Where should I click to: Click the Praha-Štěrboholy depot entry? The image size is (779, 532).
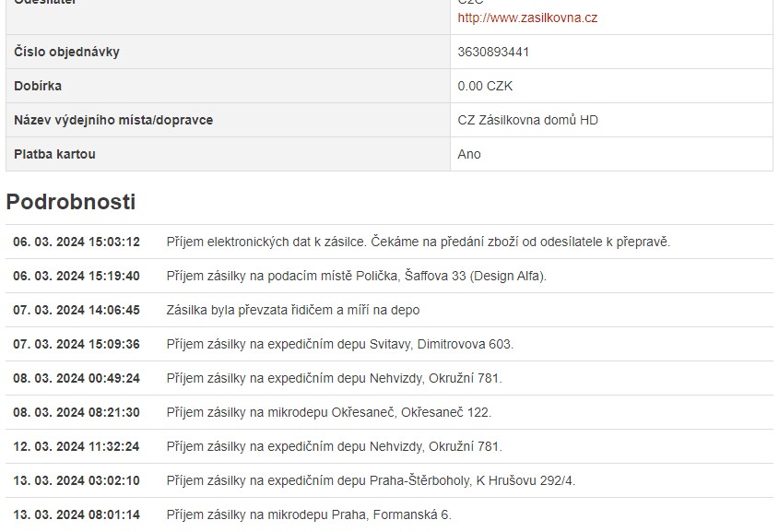371,480
